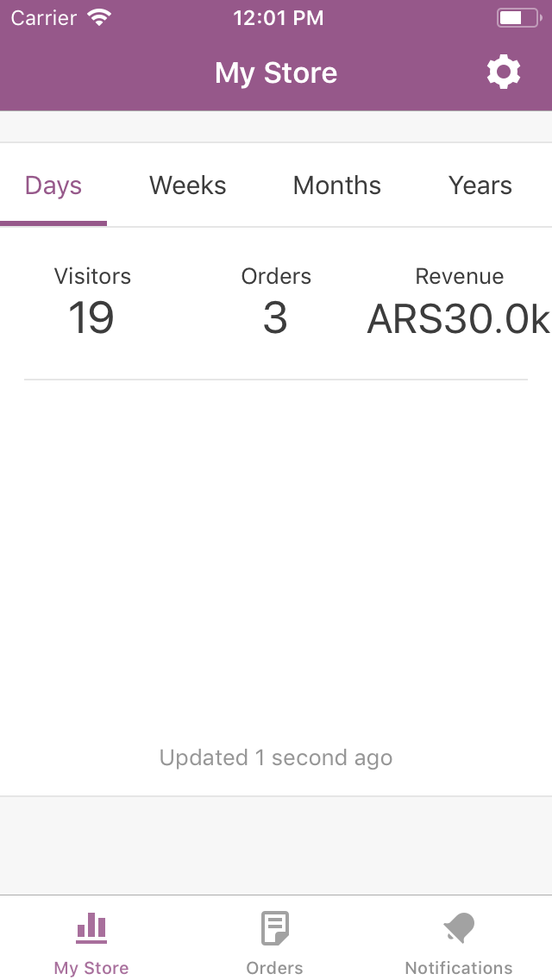Click the Wi-Fi signal icon

pyautogui.click(x=99, y=17)
